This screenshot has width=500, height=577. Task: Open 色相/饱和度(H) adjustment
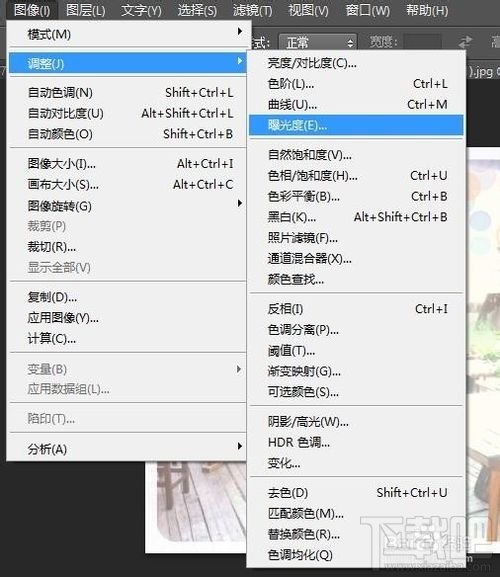[x=356, y=176]
